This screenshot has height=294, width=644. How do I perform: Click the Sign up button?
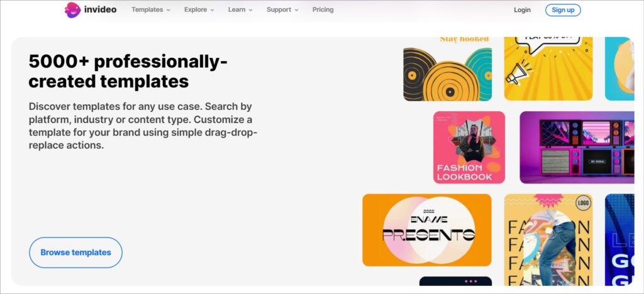[563, 10]
